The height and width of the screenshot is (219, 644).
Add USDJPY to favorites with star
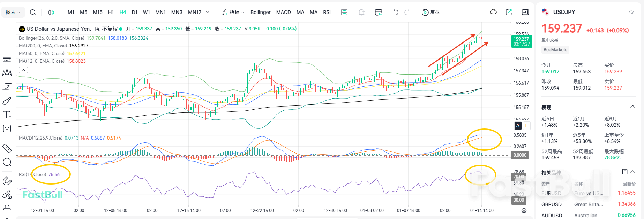(x=631, y=12)
